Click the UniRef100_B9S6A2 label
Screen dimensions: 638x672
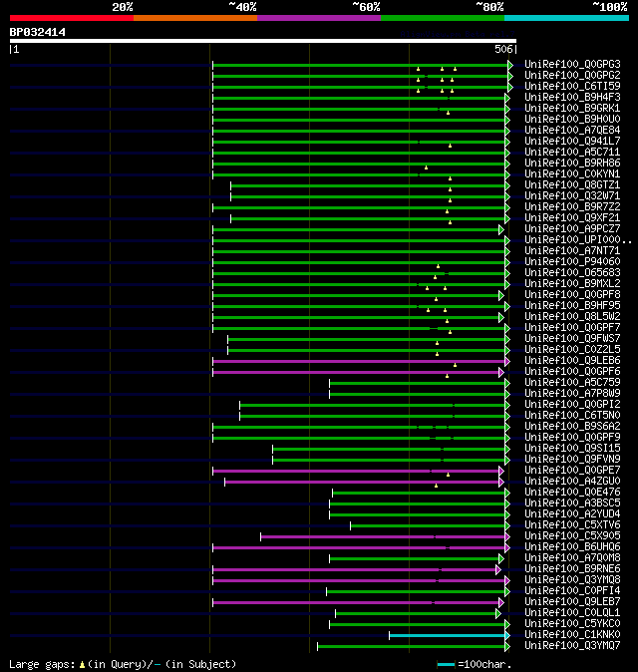coord(572,427)
